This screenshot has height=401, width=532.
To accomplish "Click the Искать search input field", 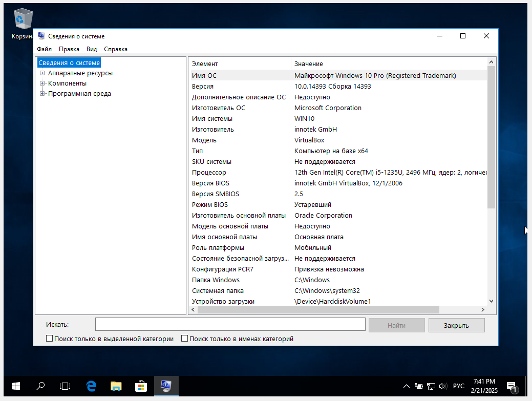I will (230, 324).
